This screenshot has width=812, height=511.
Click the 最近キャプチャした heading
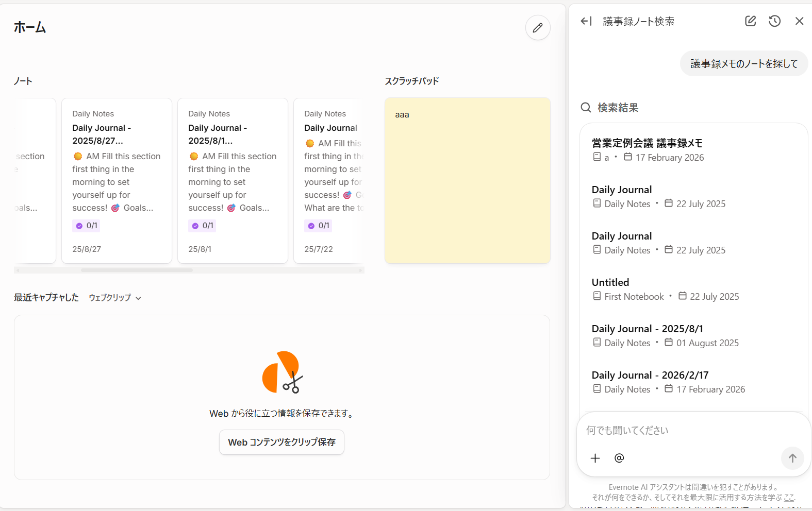pyautogui.click(x=46, y=298)
